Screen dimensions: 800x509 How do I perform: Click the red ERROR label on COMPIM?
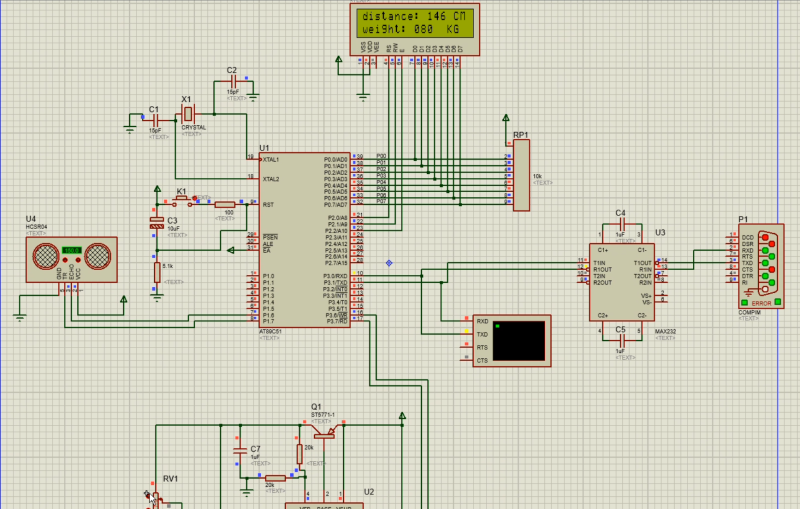(x=762, y=302)
